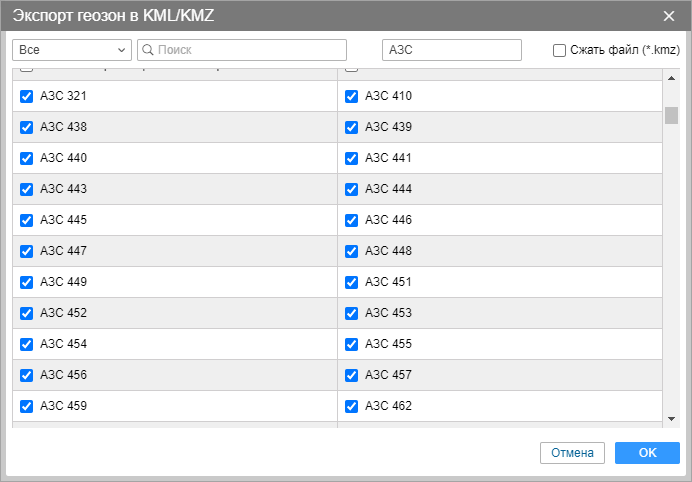Uncheck АЗС 439 in the list
The image size is (692, 482).
(x=352, y=128)
